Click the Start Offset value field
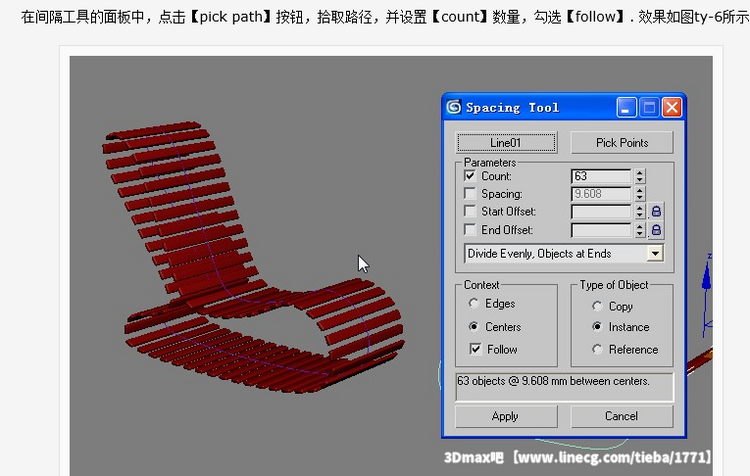 [x=601, y=211]
